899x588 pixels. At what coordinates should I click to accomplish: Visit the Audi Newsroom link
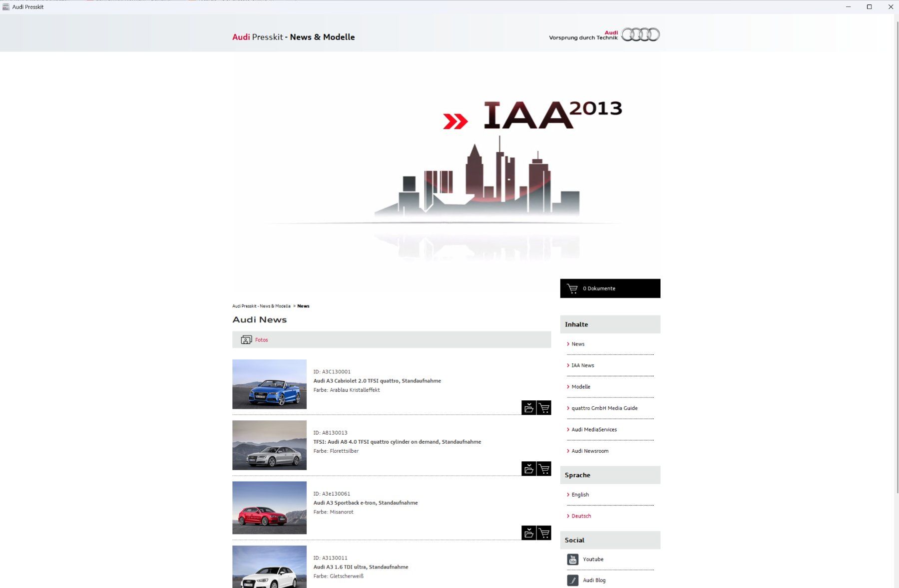pos(590,451)
